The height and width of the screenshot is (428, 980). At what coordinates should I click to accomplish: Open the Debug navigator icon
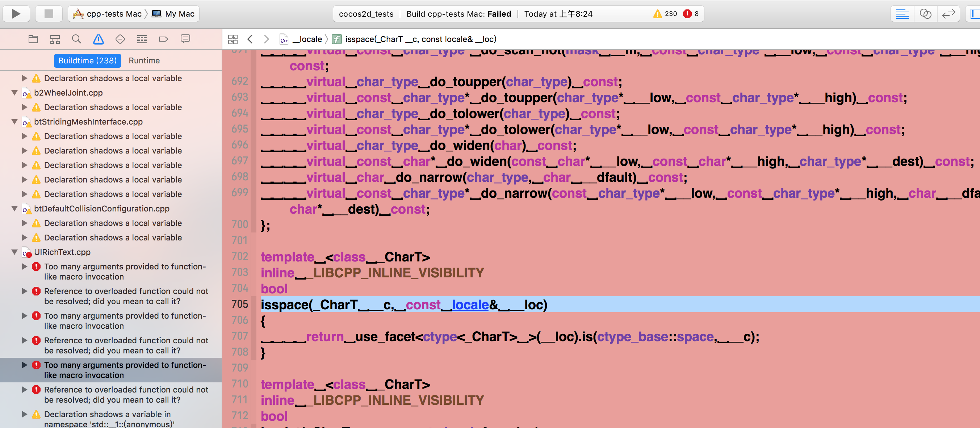[142, 39]
